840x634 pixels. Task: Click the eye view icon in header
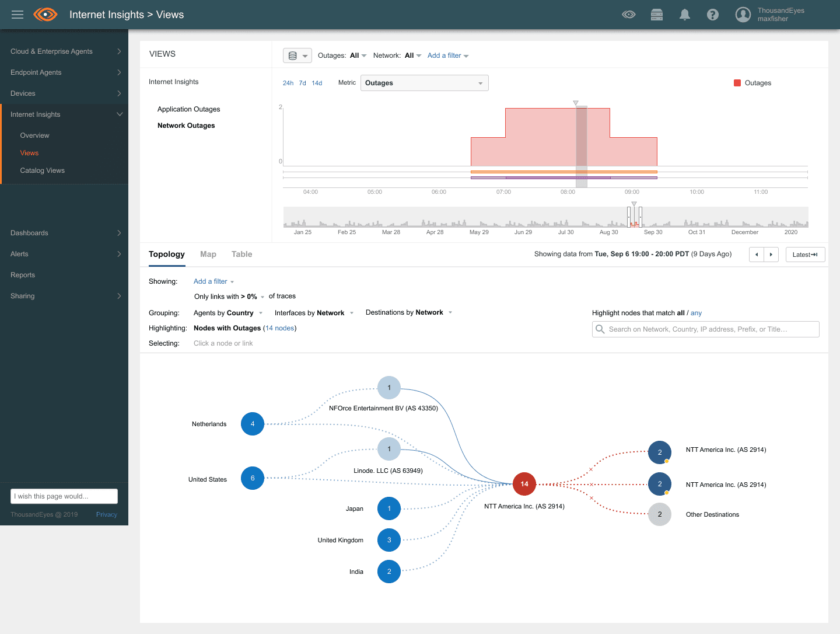point(629,15)
